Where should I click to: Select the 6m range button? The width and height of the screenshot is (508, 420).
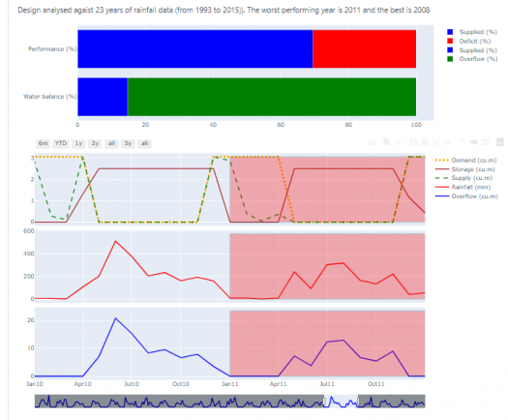tap(44, 143)
